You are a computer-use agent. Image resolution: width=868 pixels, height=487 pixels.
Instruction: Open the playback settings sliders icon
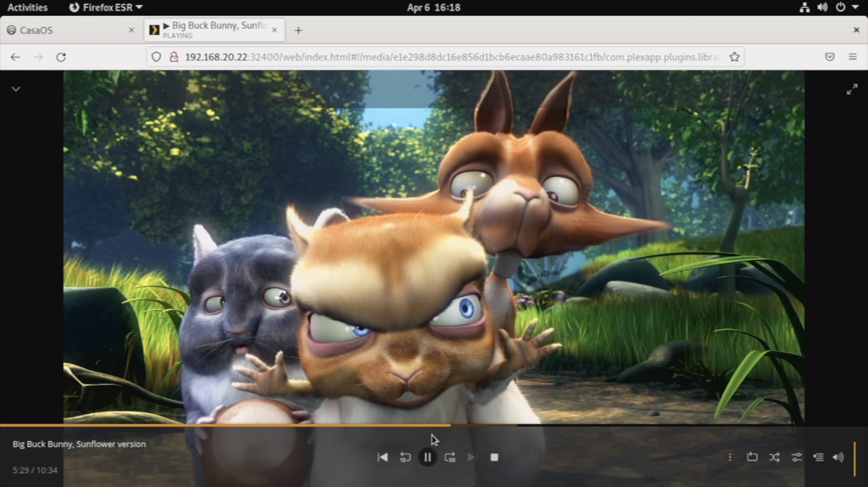[x=796, y=457]
